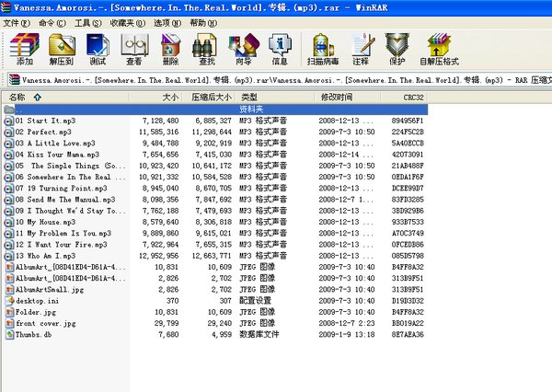552x392 pixels.
Task: Open the 收藏夹(O) menu
Action: coord(128,23)
